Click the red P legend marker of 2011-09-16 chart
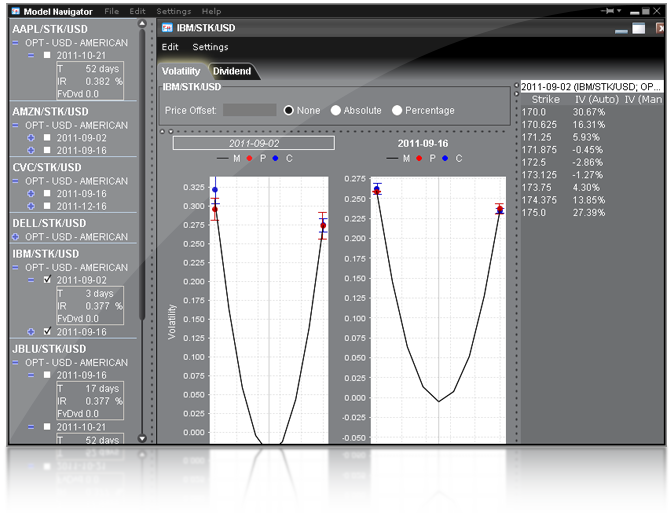The image size is (672, 527). (419, 158)
